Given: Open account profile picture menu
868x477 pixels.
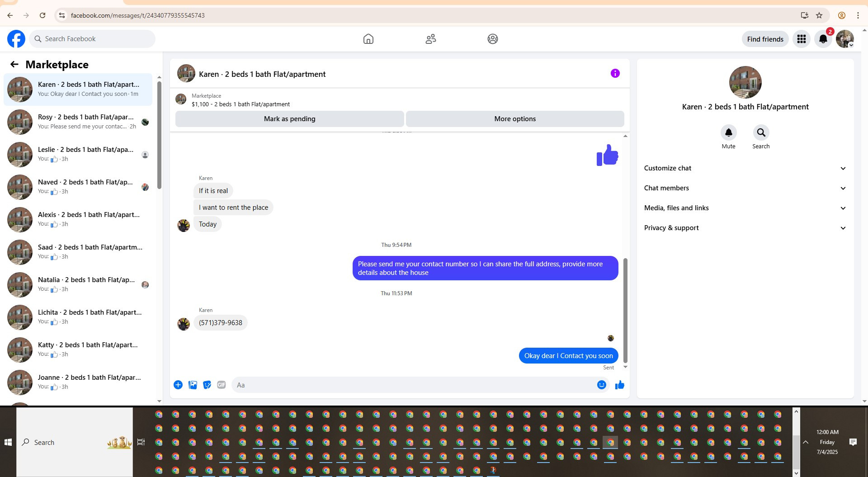Looking at the screenshot, I should tap(844, 39).
